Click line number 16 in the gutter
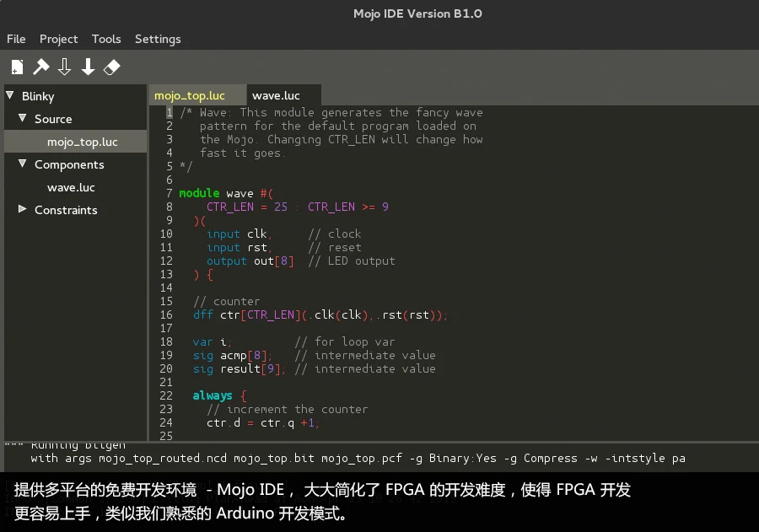 [x=166, y=314]
